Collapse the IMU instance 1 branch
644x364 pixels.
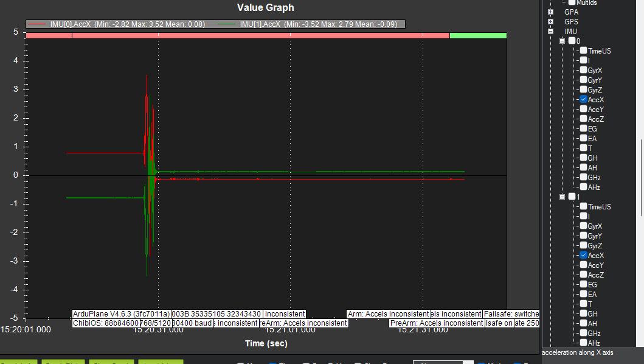pos(563,197)
